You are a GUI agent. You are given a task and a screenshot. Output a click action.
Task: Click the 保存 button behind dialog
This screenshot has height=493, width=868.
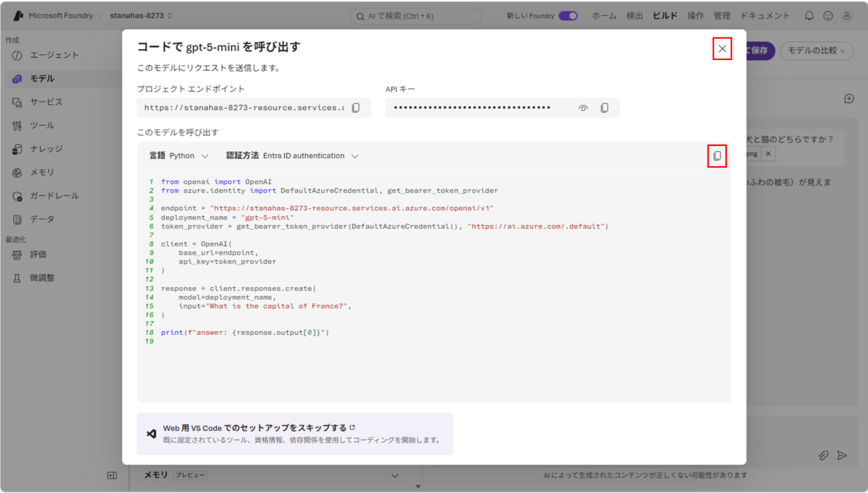click(x=760, y=51)
